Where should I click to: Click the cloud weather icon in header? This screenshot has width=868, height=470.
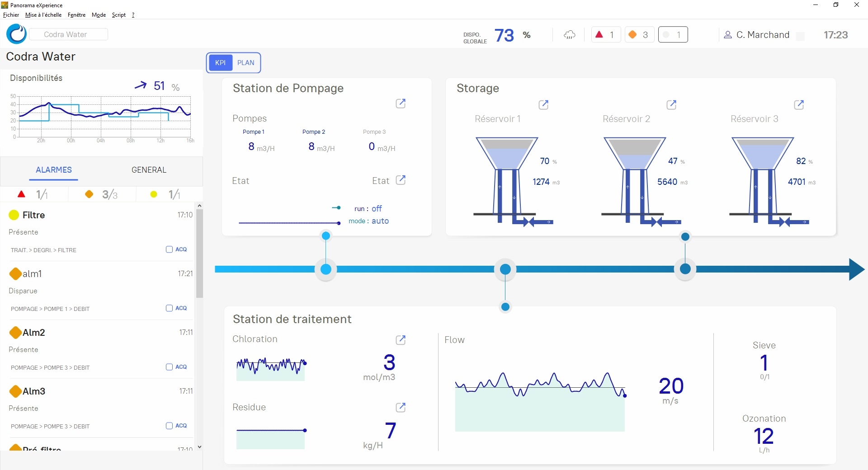pyautogui.click(x=570, y=35)
